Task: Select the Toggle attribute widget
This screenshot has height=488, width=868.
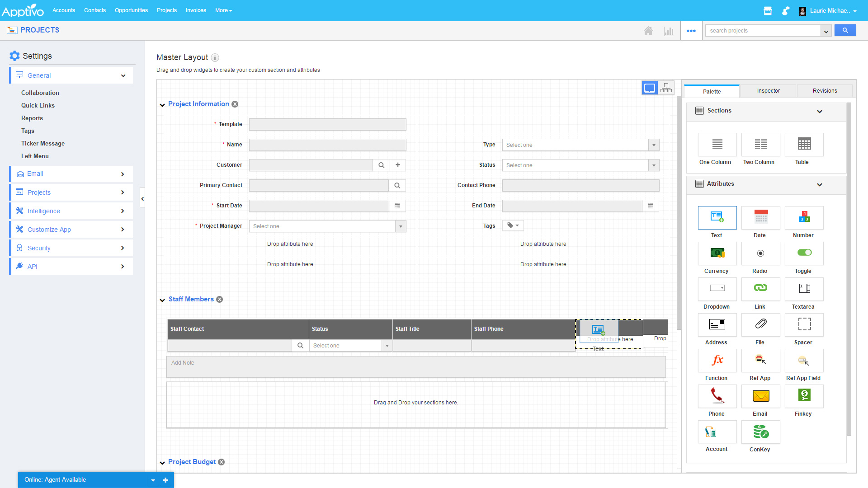Action: 804,253
